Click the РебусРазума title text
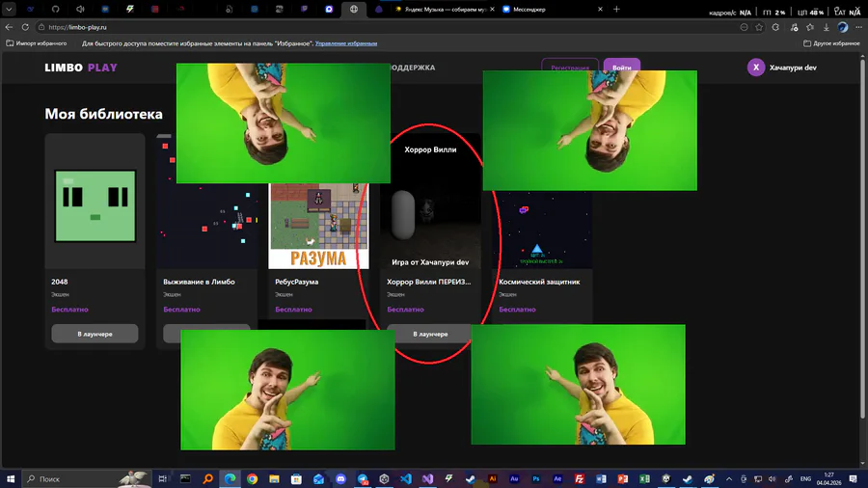This screenshot has height=488, width=868. tap(296, 282)
